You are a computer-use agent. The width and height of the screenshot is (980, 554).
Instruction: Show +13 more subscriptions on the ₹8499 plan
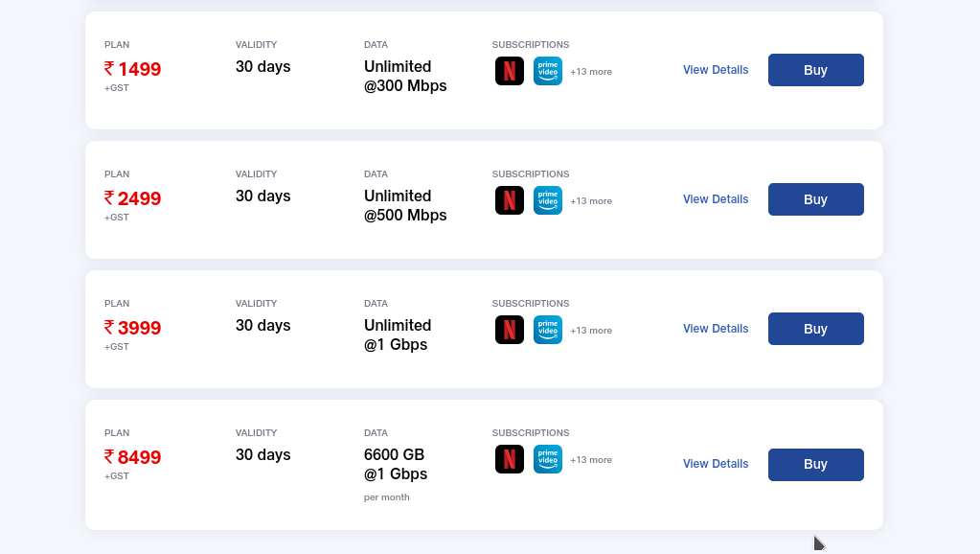(x=591, y=460)
